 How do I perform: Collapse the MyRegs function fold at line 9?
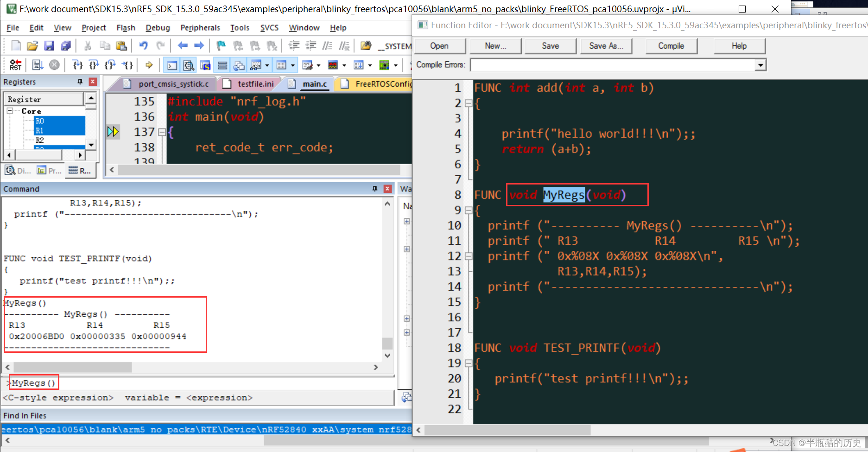coord(468,210)
